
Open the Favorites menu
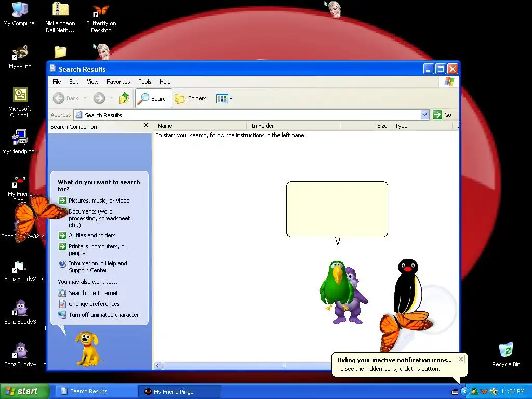[118, 82]
